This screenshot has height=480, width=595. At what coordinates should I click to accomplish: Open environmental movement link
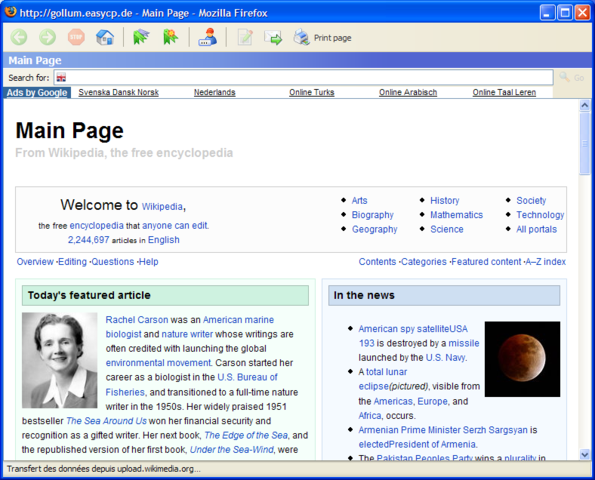[158, 363]
